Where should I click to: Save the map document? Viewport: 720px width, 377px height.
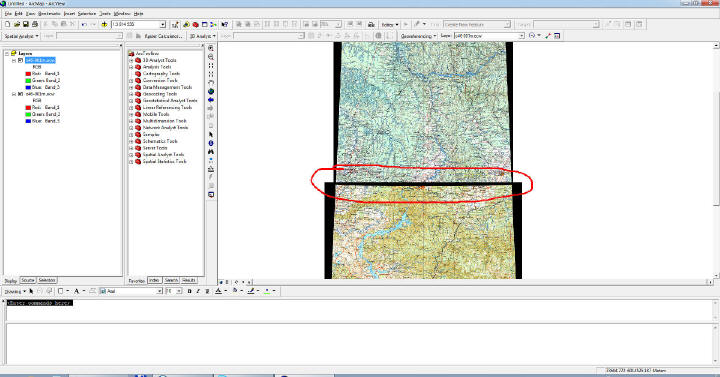(26, 24)
